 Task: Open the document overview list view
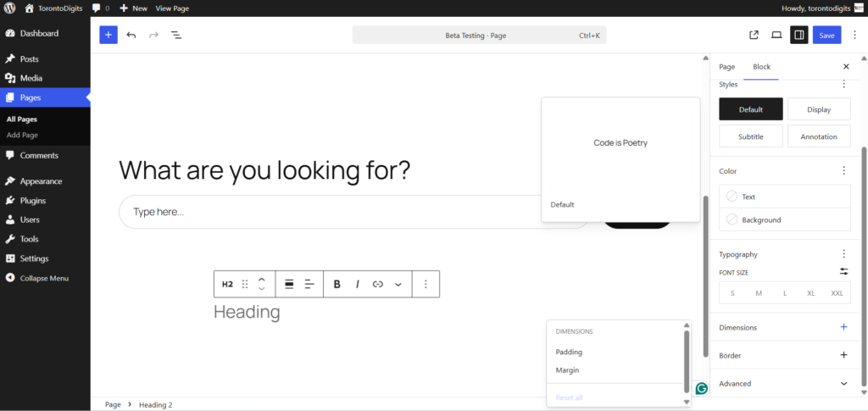176,35
